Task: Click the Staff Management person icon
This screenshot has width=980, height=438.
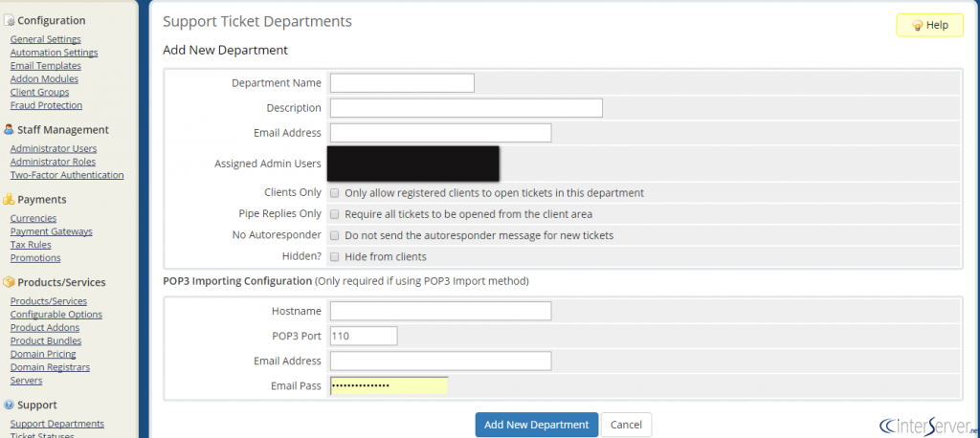Action: [9, 130]
